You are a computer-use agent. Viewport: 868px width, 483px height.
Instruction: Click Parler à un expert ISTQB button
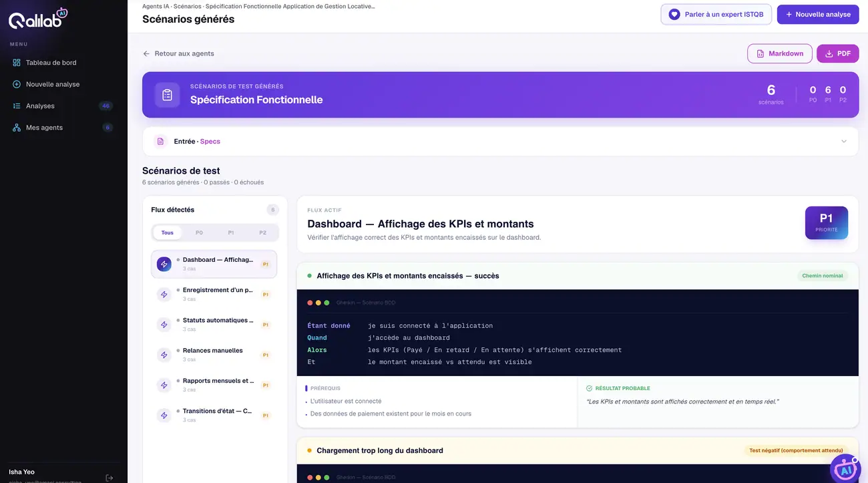pos(716,14)
